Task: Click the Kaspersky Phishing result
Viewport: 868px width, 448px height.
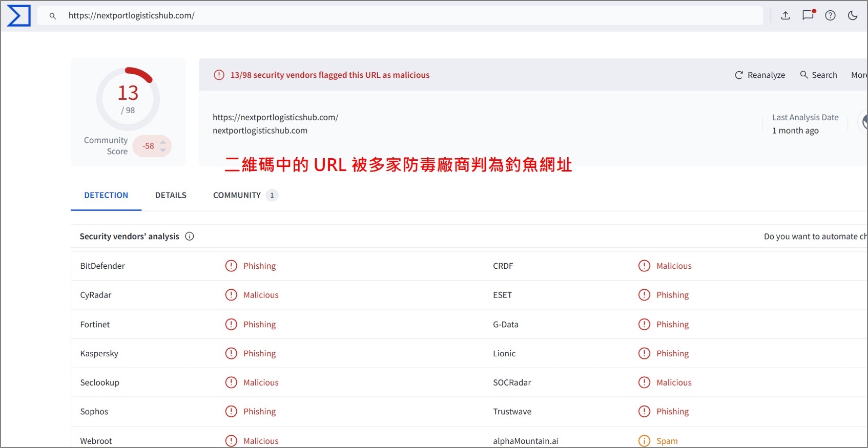Action: (259, 353)
